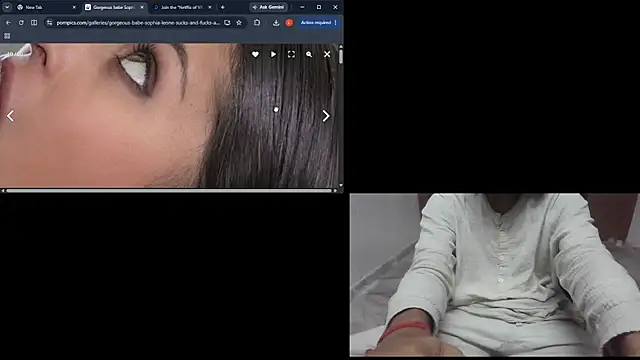Click the vertical scrollbar down arrow

[x=341, y=185]
